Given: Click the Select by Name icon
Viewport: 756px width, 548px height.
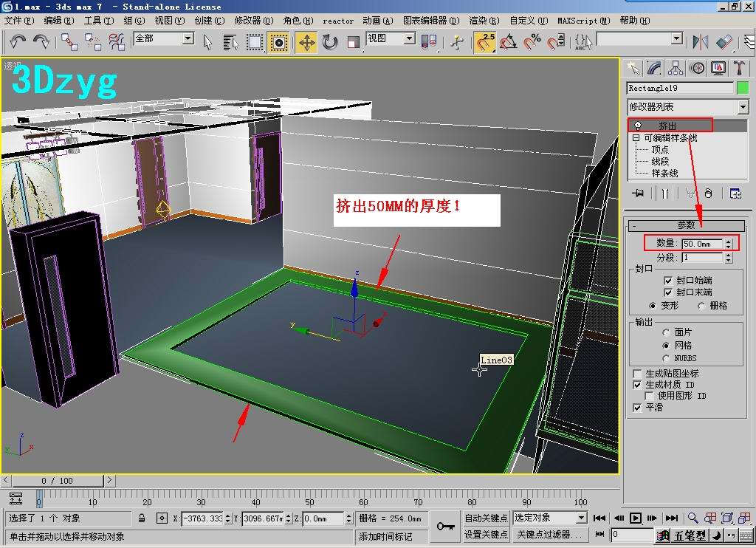Looking at the screenshot, I should (x=230, y=41).
